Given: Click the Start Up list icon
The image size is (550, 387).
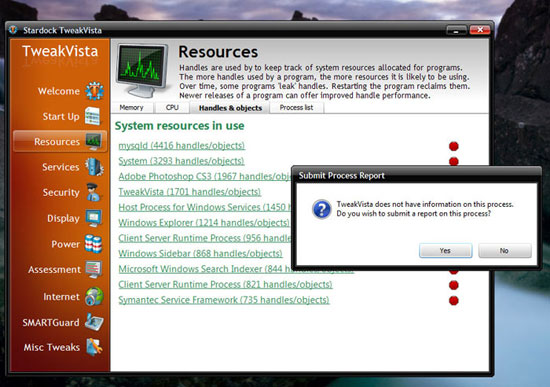Looking at the screenshot, I should click(x=93, y=116).
